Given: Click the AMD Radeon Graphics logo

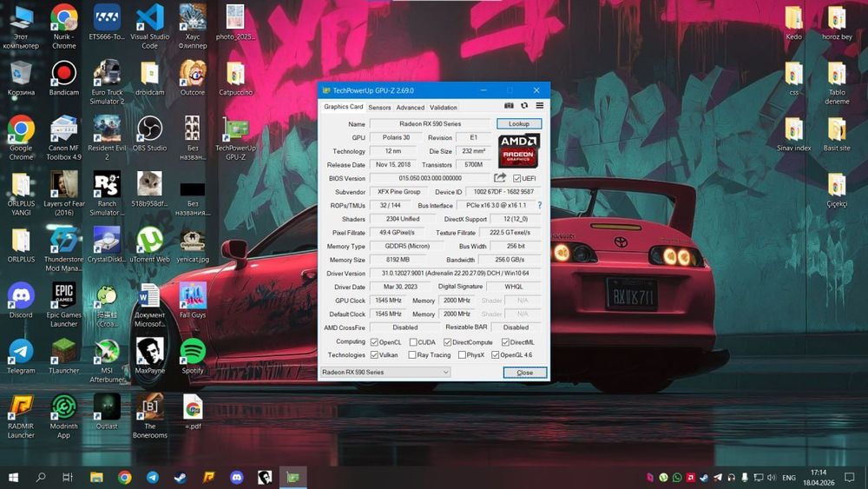Looking at the screenshot, I should (x=518, y=150).
